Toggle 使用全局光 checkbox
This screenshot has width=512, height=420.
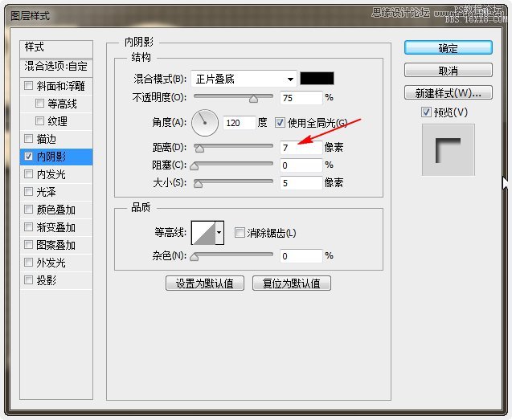pyautogui.click(x=280, y=123)
